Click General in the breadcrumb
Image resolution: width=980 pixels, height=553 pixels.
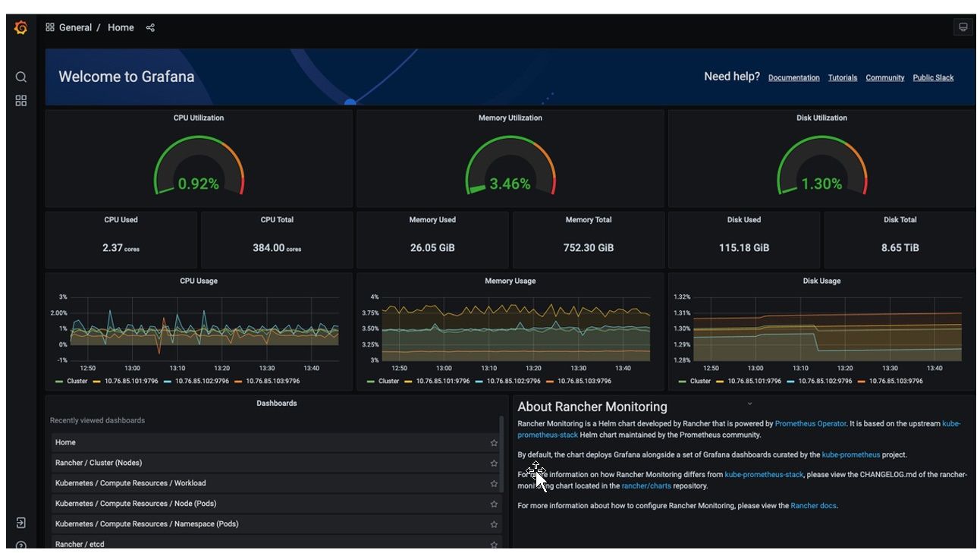click(75, 27)
